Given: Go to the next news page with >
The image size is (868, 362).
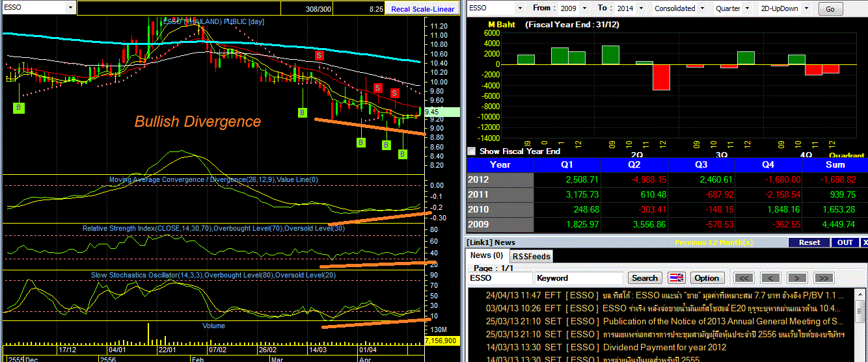Looking at the screenshot, I should click(797, 278).
